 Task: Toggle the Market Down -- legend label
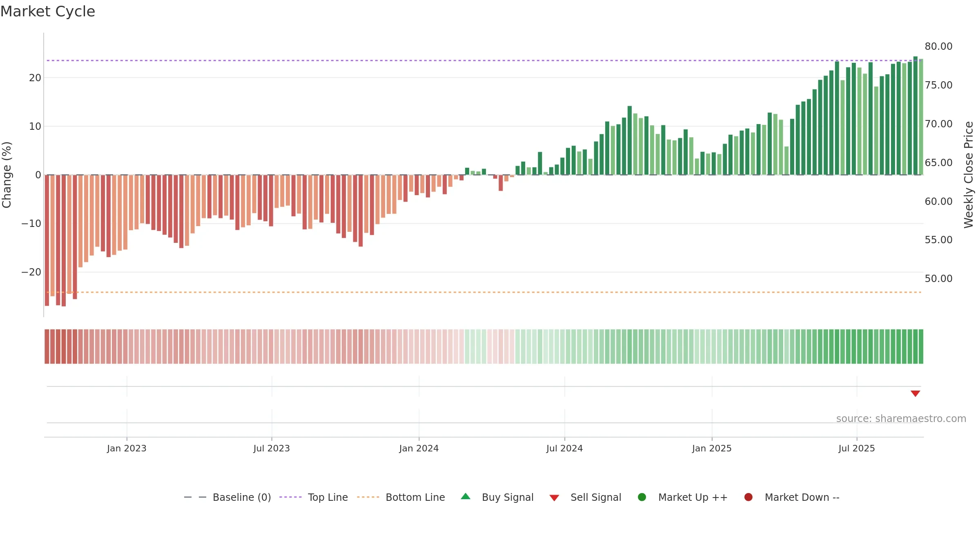(x=802, y=497)
